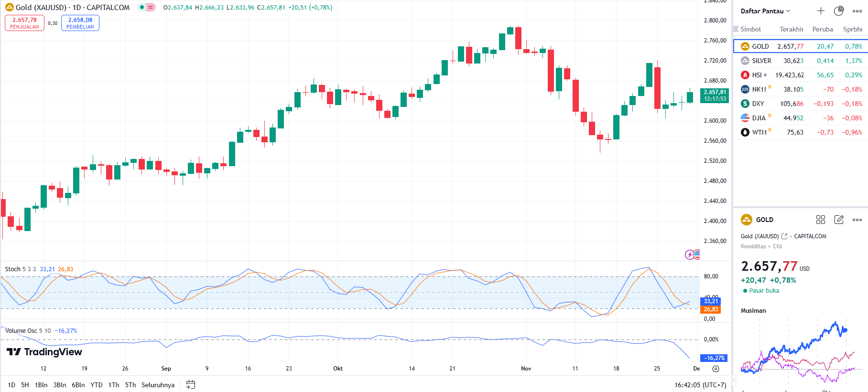This screenshot has height=392, width=868.
Task: Click the DJIA flag logo in the watchlist
Action: (x=745, y=118)
